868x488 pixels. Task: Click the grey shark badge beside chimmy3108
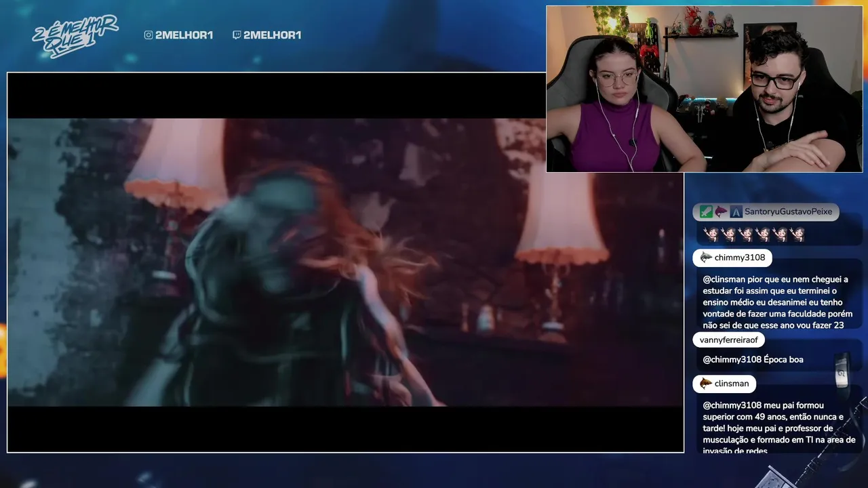click(706, 258)
